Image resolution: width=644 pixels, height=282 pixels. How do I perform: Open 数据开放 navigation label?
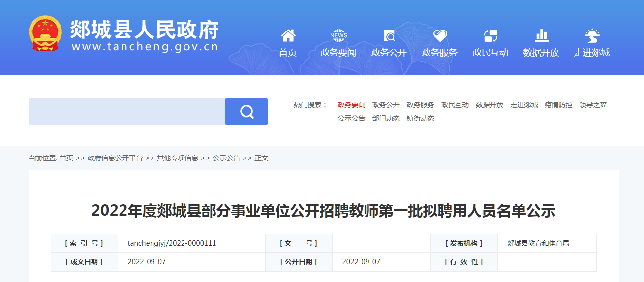[x=541, y=52]
